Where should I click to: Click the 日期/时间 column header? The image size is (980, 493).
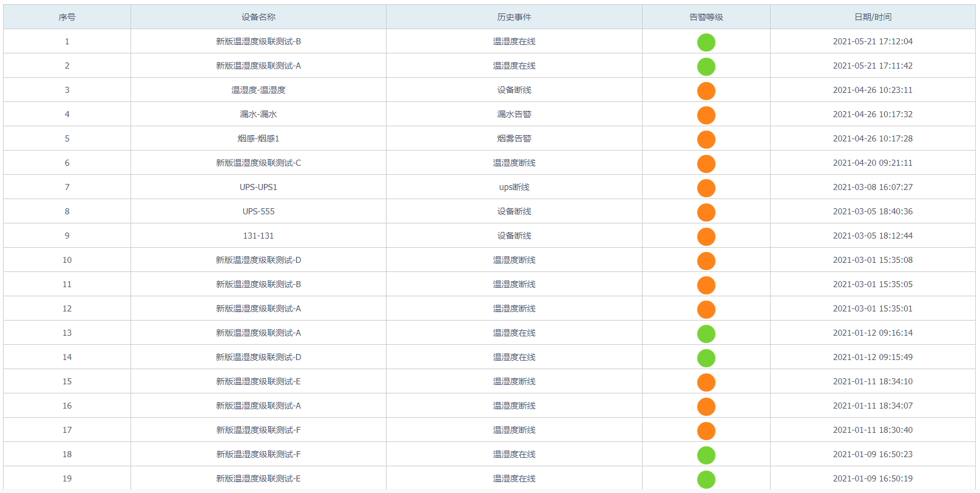[873, 17]
